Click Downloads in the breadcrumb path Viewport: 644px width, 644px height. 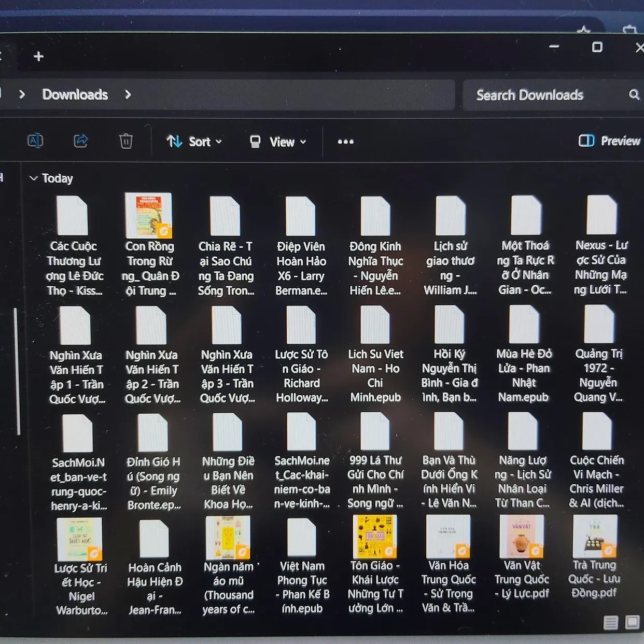75,94
